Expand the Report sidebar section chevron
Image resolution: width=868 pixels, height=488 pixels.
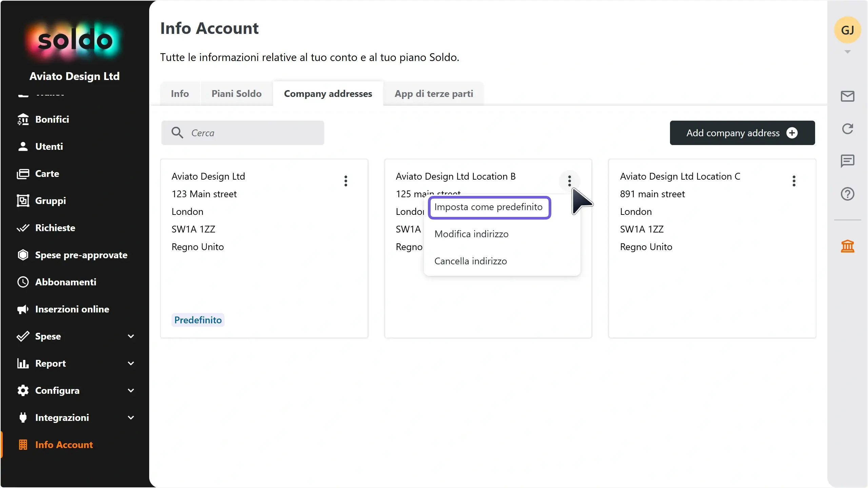coord(131,363)
